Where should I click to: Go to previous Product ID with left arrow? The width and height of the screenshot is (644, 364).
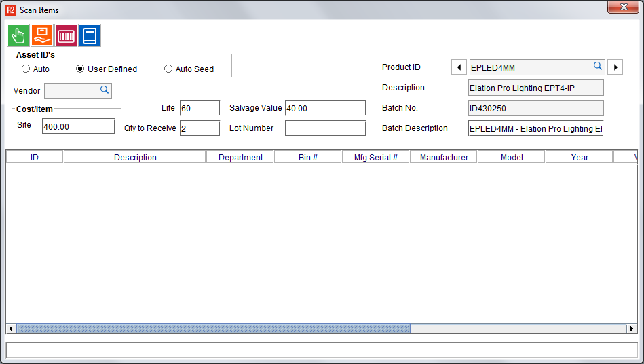pyautogui.click(x=459, y=67)
